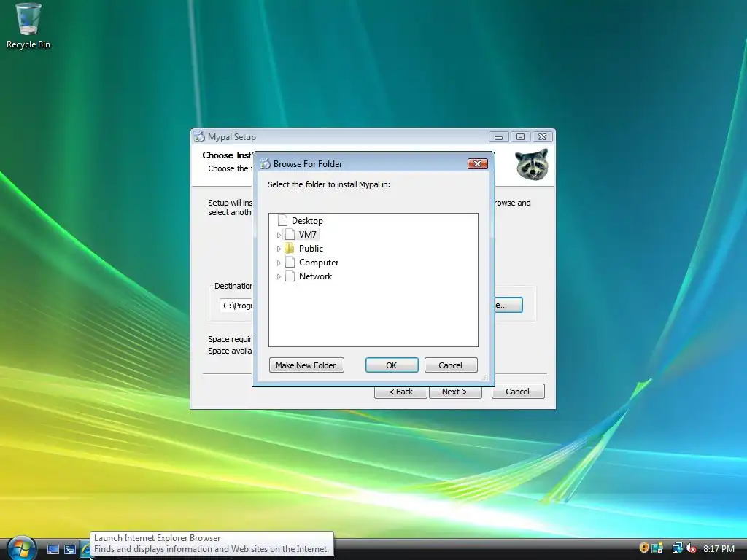Close the Mypal Setup window
This screenshot has height=560, width=747.
(542, 136)
